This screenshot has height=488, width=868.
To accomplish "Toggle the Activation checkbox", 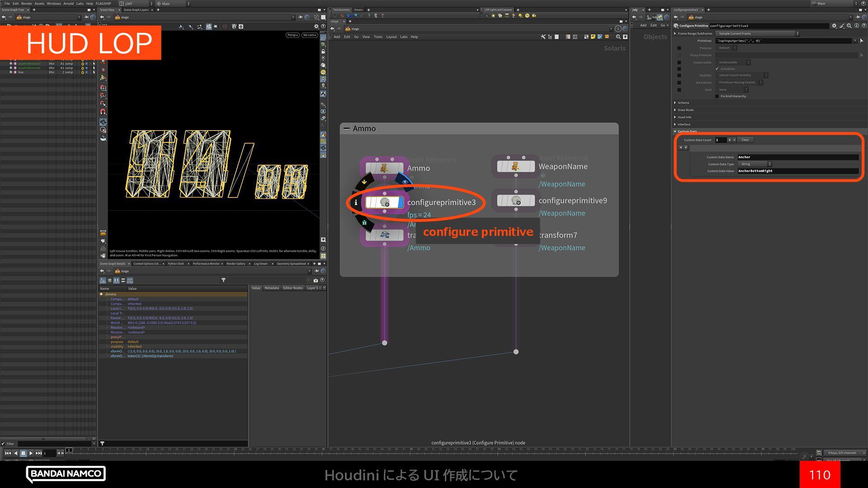I will (x=717, y=69).
